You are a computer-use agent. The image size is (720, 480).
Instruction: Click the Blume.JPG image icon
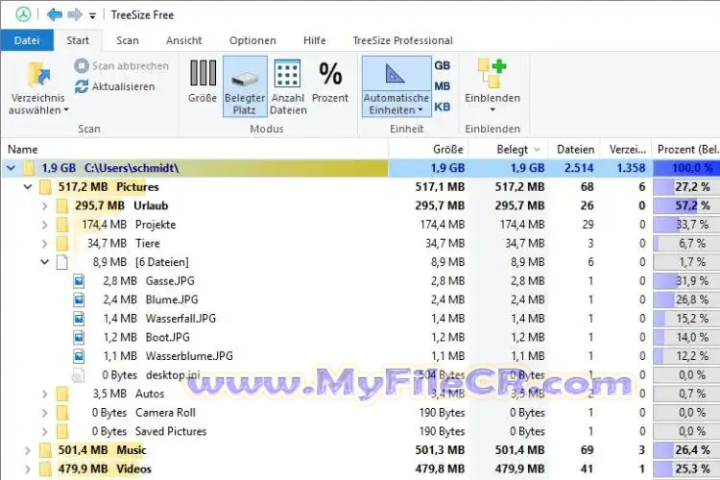pos(79,300)
